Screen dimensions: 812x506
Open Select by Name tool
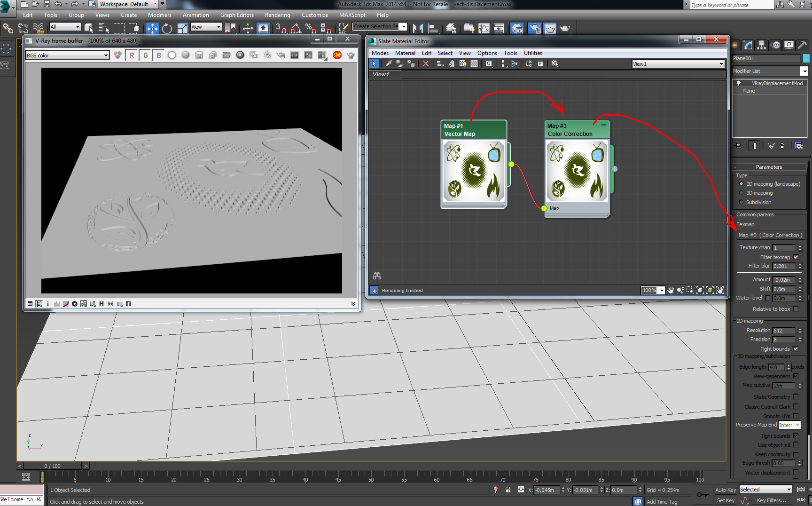tap(104, 28)
